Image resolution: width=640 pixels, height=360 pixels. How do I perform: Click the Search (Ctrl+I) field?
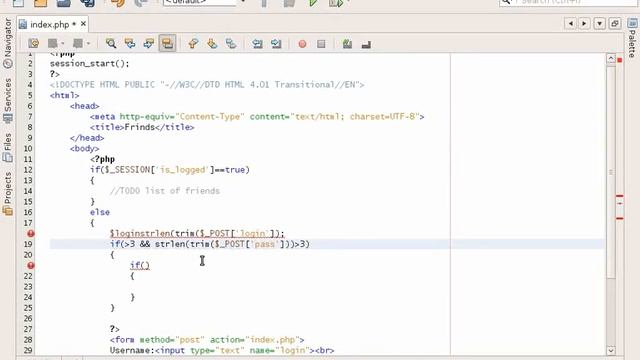pyautogui.click(x=569, y=2)
